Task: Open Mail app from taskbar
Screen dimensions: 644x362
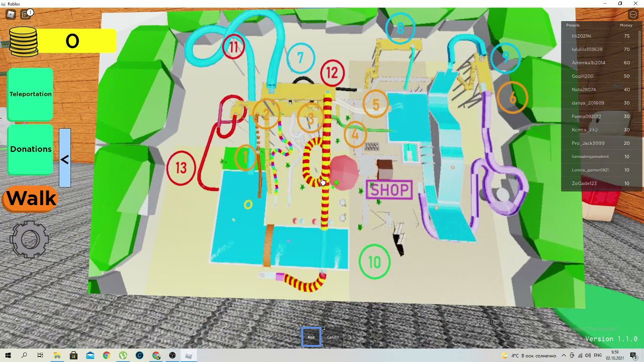Action: (x=90, y=355)
